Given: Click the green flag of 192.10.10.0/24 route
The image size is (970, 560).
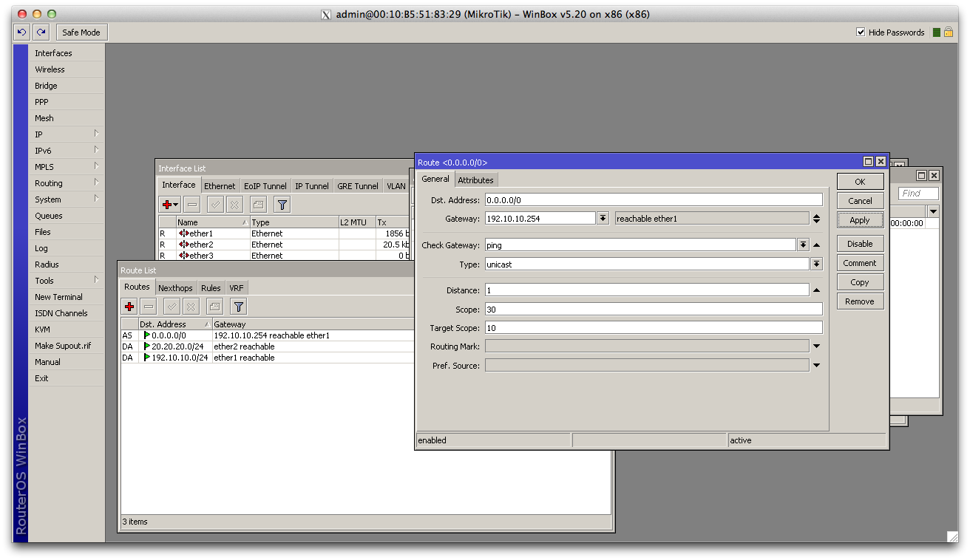Looking at the screenshot, I should point(146,358).
